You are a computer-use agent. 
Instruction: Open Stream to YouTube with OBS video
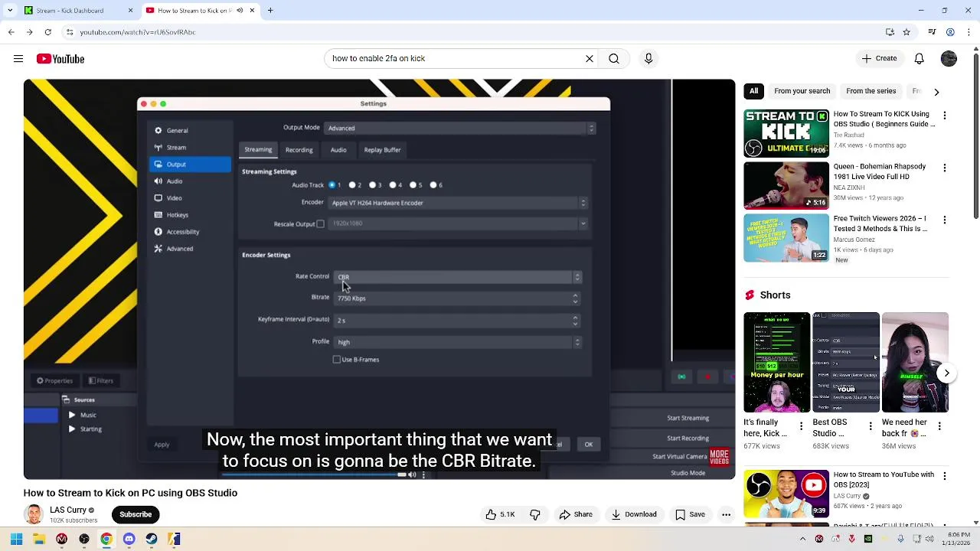(786, 494)
